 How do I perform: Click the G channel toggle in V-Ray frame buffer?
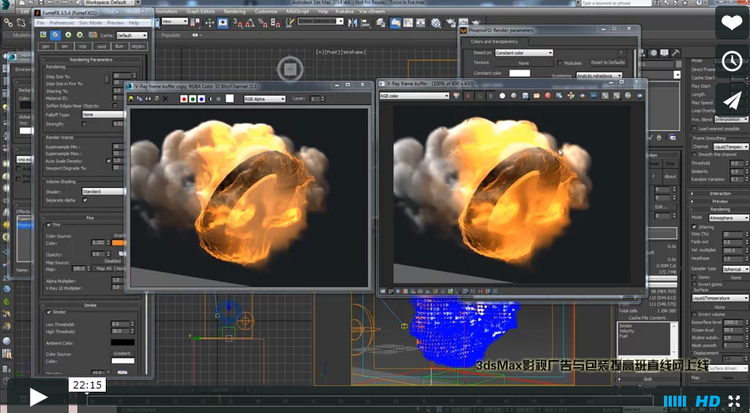[x=479, y=96]
